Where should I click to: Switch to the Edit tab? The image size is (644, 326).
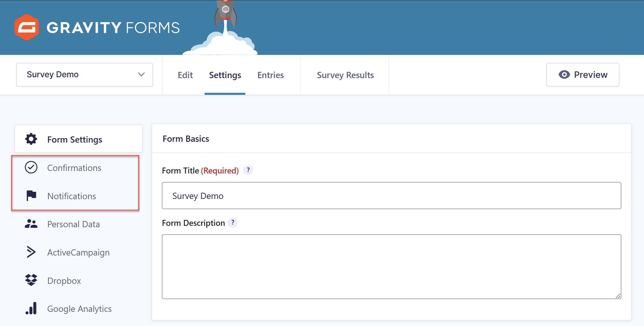[x=185, y=75]
